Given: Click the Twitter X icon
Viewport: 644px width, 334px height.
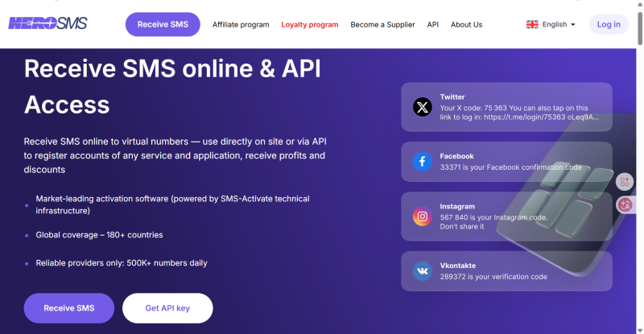Looking at the screenshot, I should 422,107.
